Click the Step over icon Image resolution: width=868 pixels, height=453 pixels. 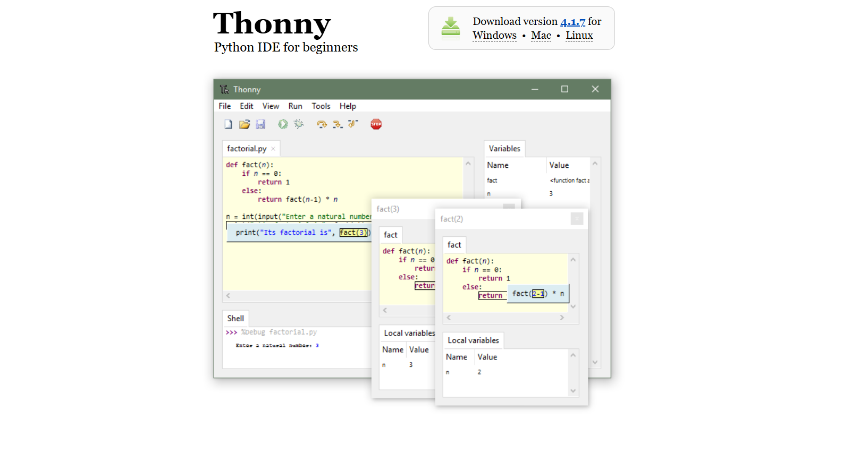(x=322, y=124)
